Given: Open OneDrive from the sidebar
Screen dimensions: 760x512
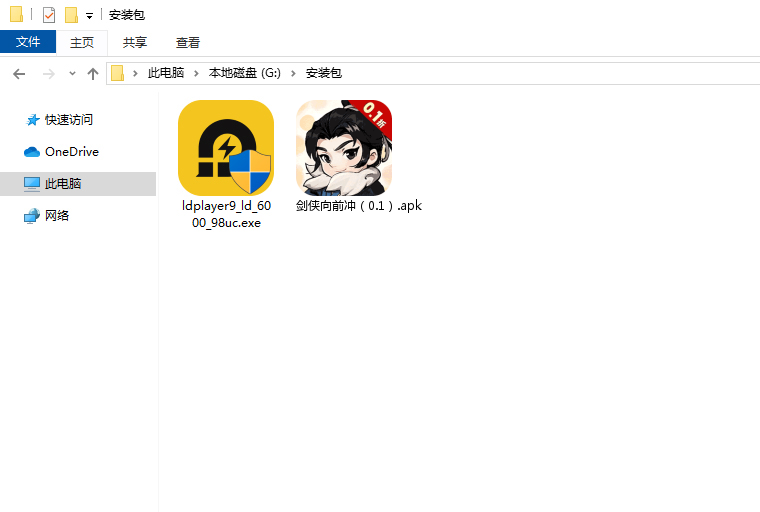Looking at the screenshot, I should [x=71, y=152].
